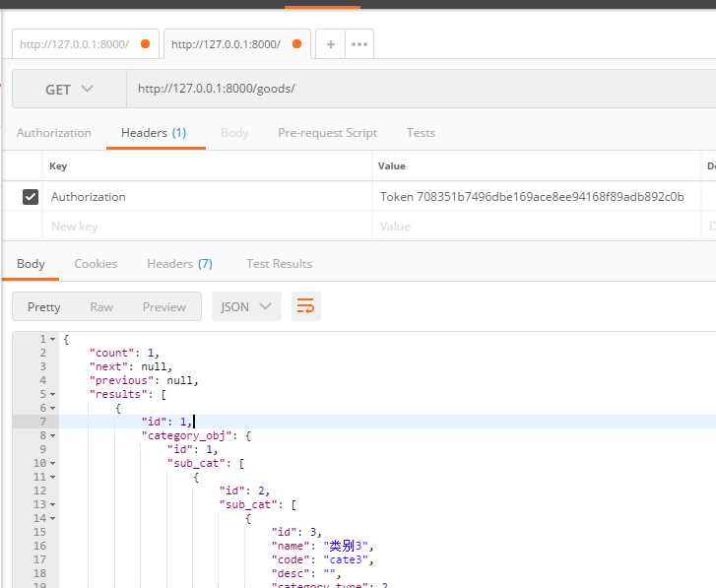Open the Test Results tab
This screenshot has width=716, height=588.
(x=279, y=264)
